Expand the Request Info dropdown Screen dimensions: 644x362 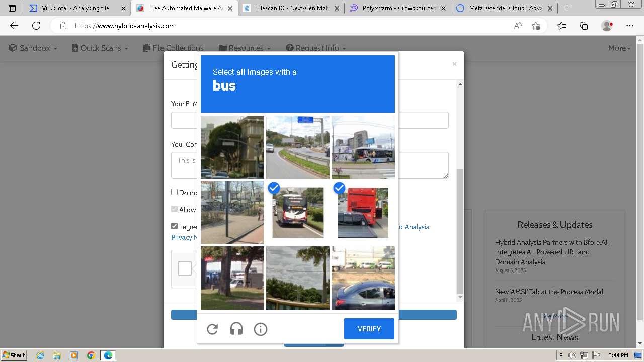tap(316, 48)
